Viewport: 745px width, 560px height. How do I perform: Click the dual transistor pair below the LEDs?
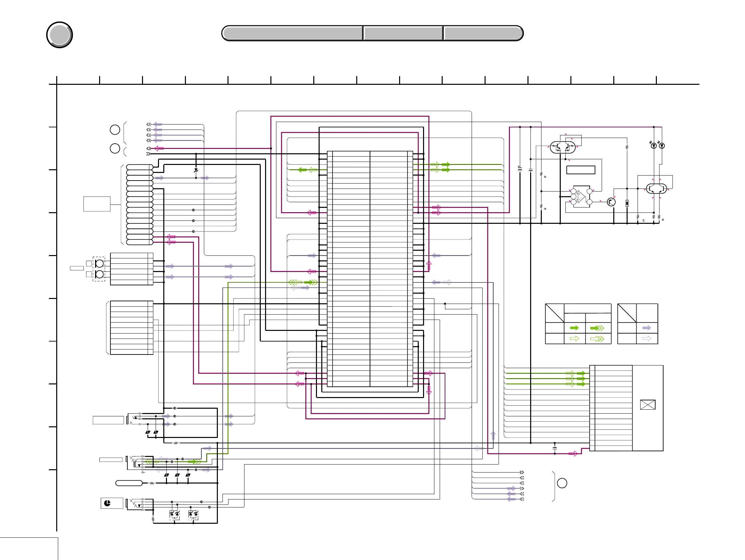tap(656, 189)
